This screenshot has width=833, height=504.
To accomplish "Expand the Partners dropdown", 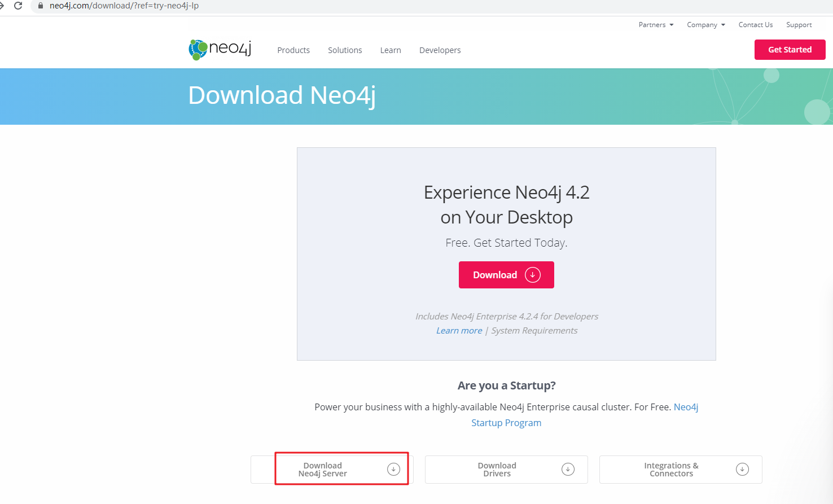I will coord(656,25).
